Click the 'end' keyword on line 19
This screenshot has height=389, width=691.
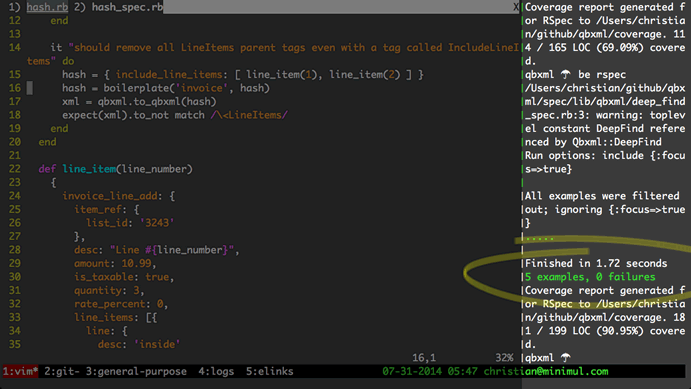[59, 129]
